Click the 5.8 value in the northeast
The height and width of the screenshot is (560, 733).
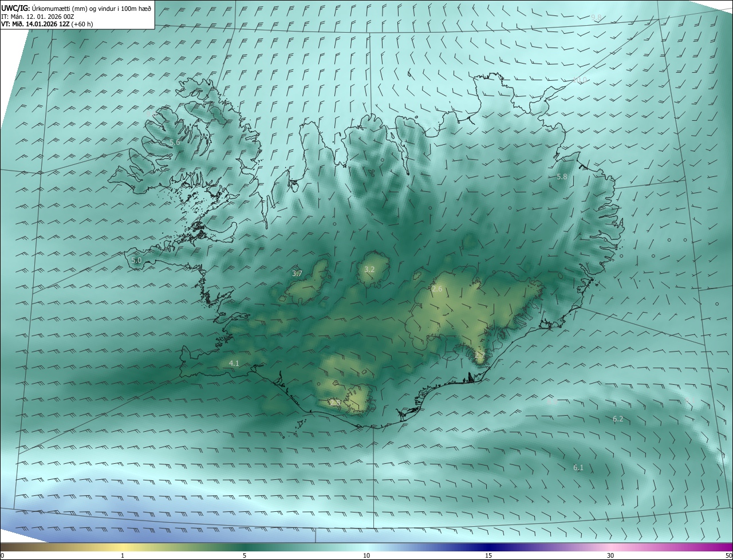tap(562, 177)
